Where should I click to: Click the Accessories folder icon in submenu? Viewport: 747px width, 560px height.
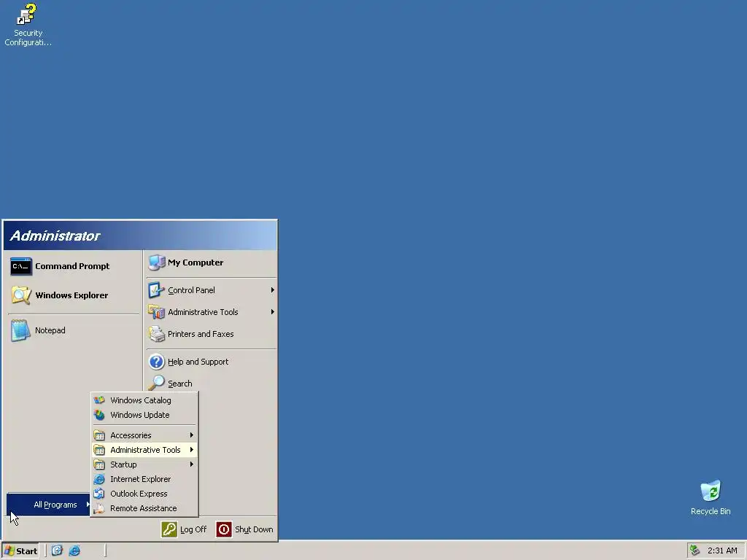(x=99, y=435)
